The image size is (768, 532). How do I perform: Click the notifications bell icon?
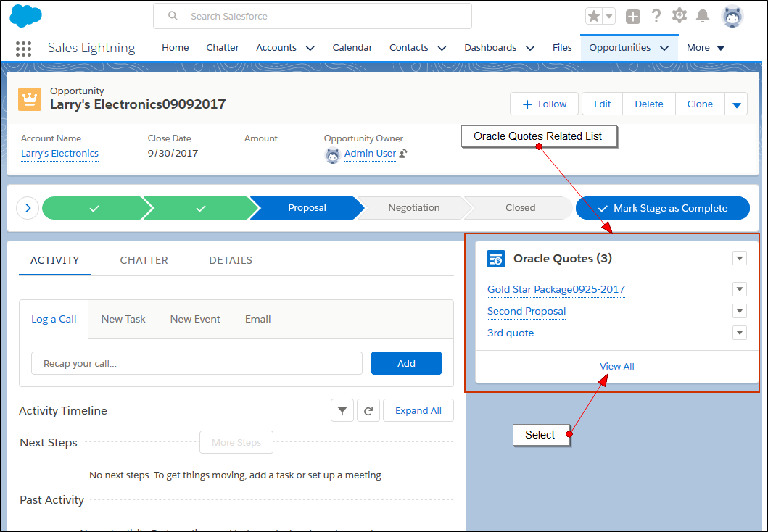pyautogui.click(x=703, y=16)
